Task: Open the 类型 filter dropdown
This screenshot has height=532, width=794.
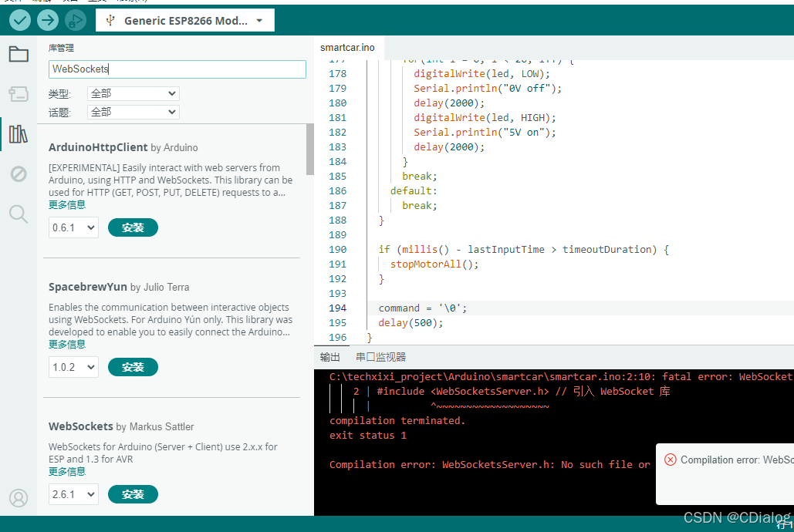Action: pos(133,93)
